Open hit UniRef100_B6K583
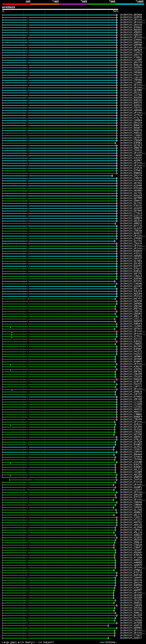Image resolution: width=146 pixels, height=644 pixels. (131, 30)
